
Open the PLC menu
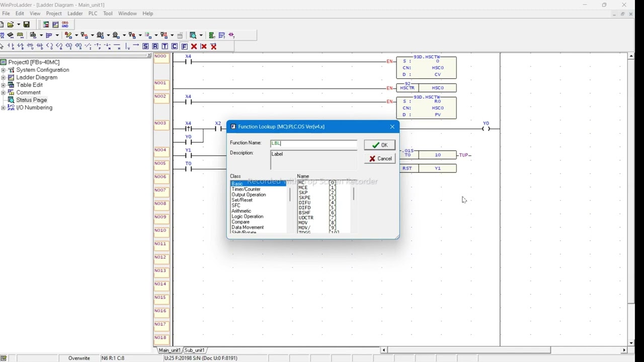click(93, 14)
